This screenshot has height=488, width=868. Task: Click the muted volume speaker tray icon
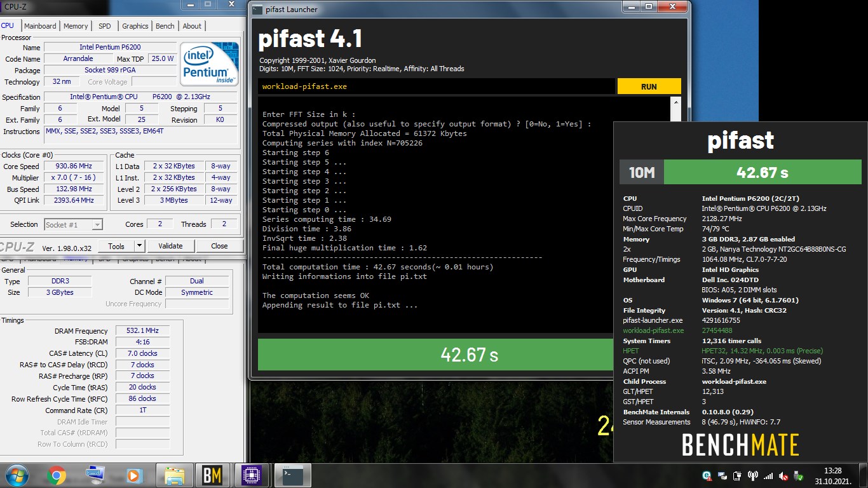click(784, 475)
